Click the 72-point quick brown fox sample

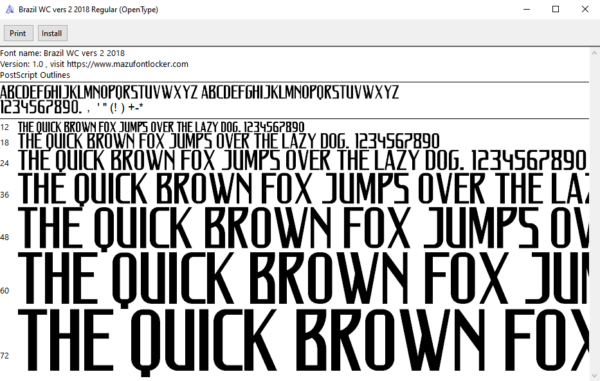pos(303,342)
